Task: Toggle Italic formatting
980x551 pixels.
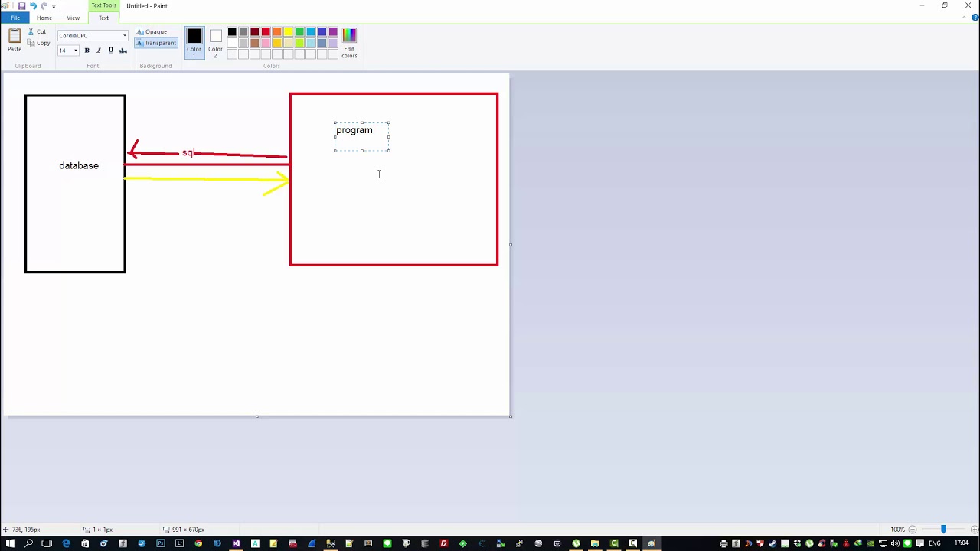Action: click(x=98, y=51)
